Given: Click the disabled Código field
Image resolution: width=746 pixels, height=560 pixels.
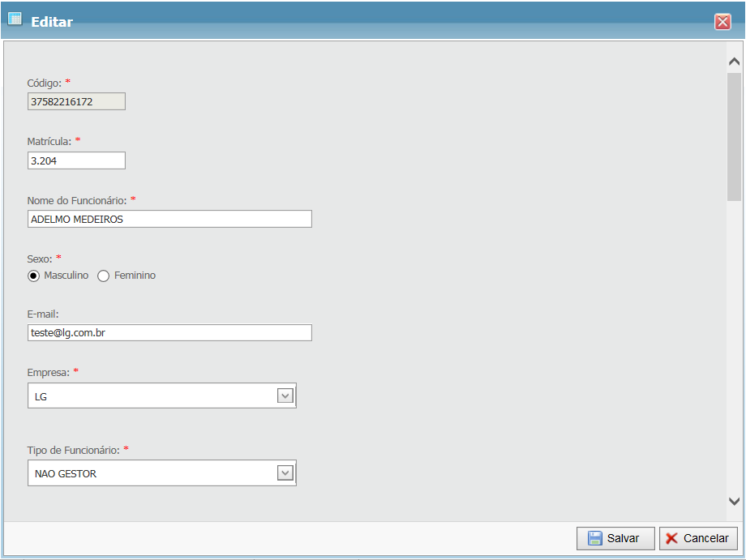Looking at the screenshot, I should [x=76, y=101].
